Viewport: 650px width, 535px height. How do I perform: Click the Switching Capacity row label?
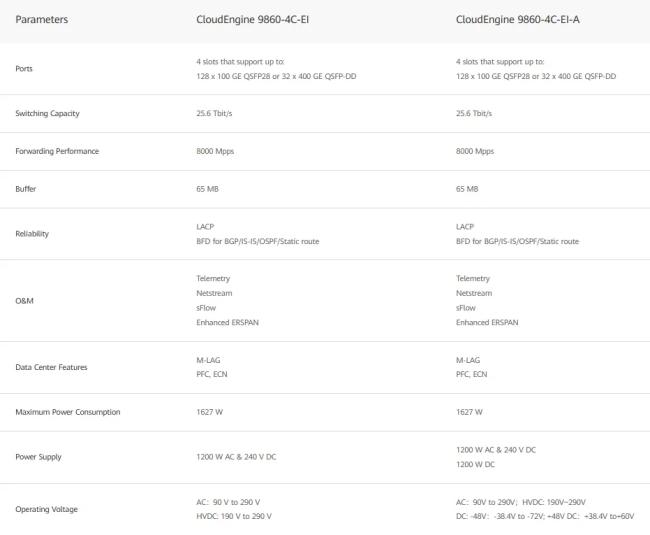(x=47, y=113)
